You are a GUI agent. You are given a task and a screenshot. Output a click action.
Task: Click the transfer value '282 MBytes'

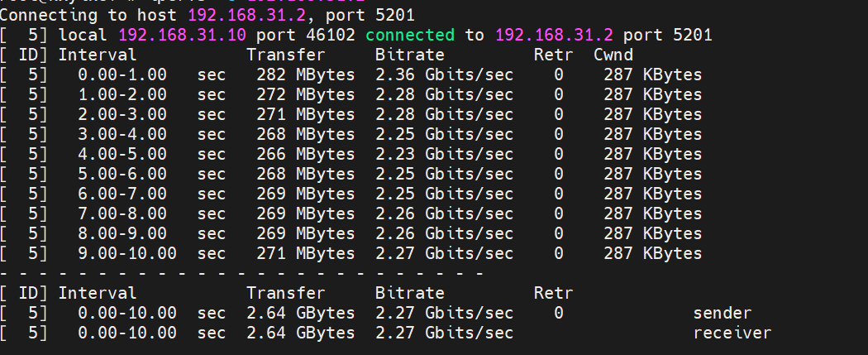[306, 74]
